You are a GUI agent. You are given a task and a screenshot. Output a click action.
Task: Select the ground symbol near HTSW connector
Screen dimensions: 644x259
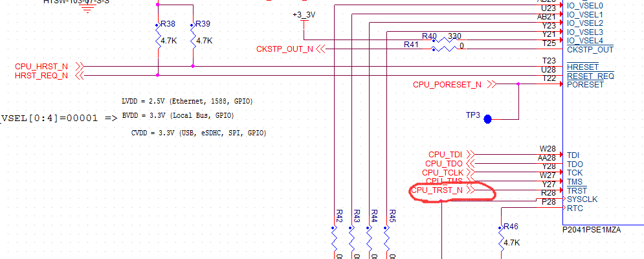point(87,8)
